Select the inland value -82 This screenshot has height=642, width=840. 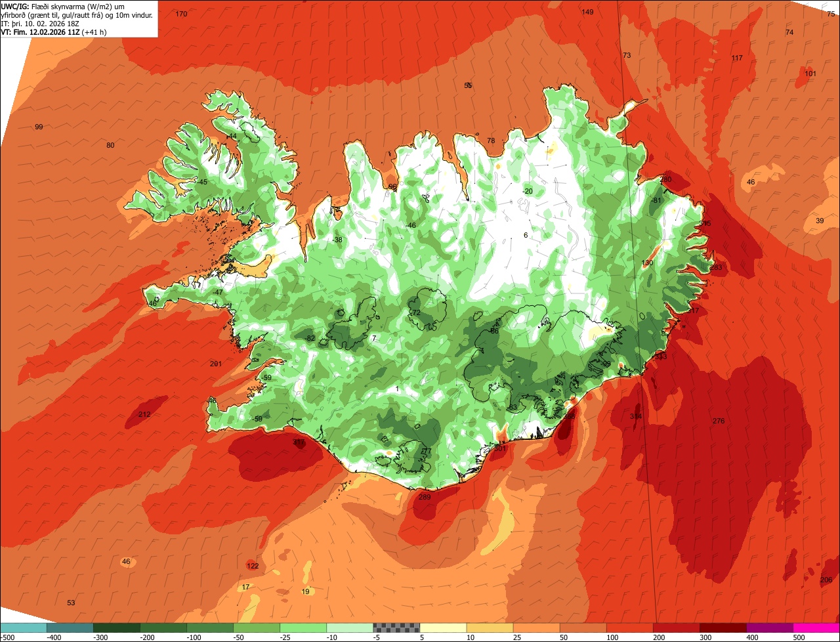[310, 338]
